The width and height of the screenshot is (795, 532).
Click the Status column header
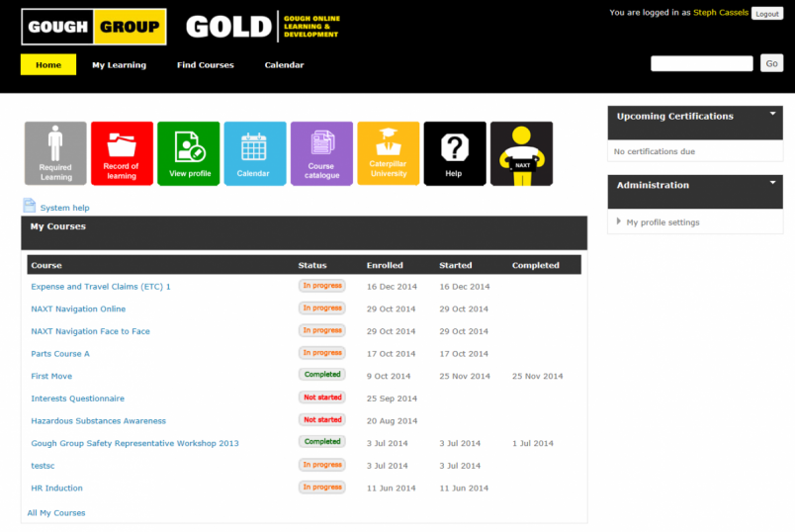click(x=312, y=265)
